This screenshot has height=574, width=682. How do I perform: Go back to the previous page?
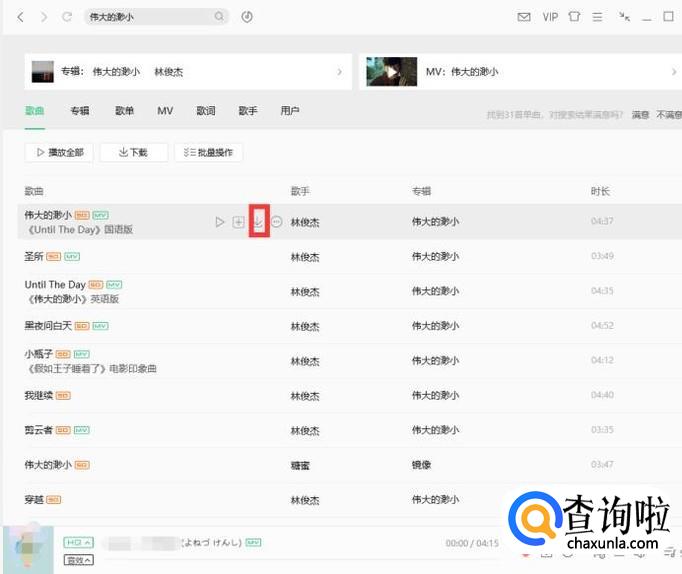coord(20,17)
